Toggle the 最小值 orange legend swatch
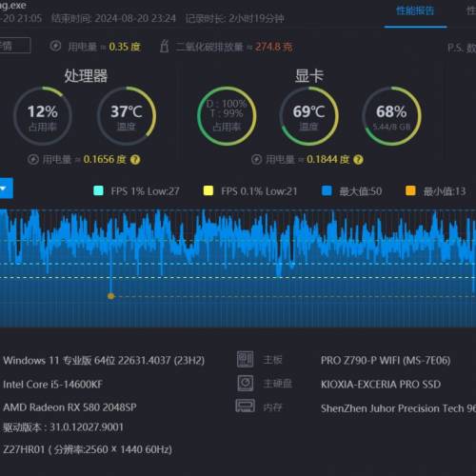 click(x=410, y=190)
